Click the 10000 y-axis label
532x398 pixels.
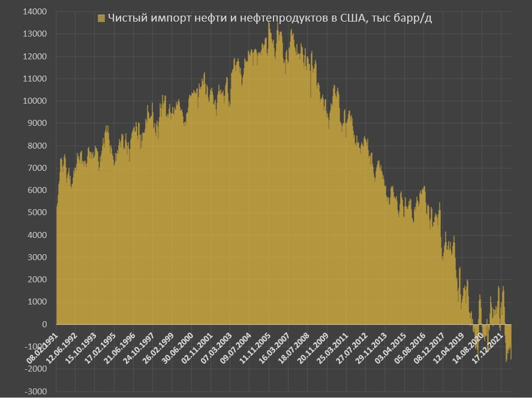coord(35,101)
